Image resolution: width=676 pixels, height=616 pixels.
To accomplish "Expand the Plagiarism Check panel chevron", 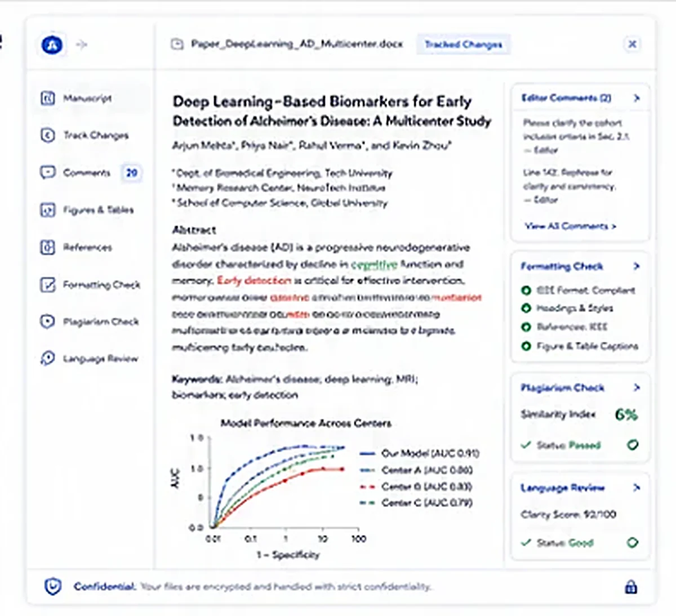I will coord(637,387).
